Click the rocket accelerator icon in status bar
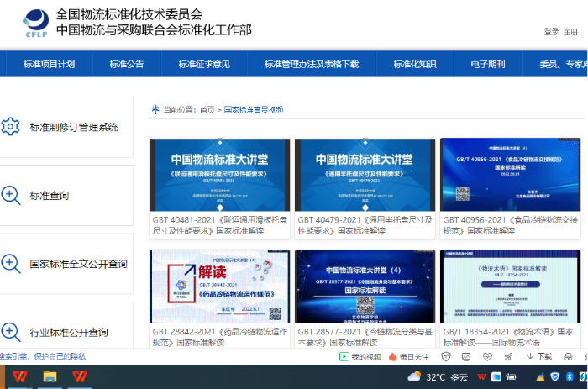Screen dimensions: 588x389 (x=507, y=357)
